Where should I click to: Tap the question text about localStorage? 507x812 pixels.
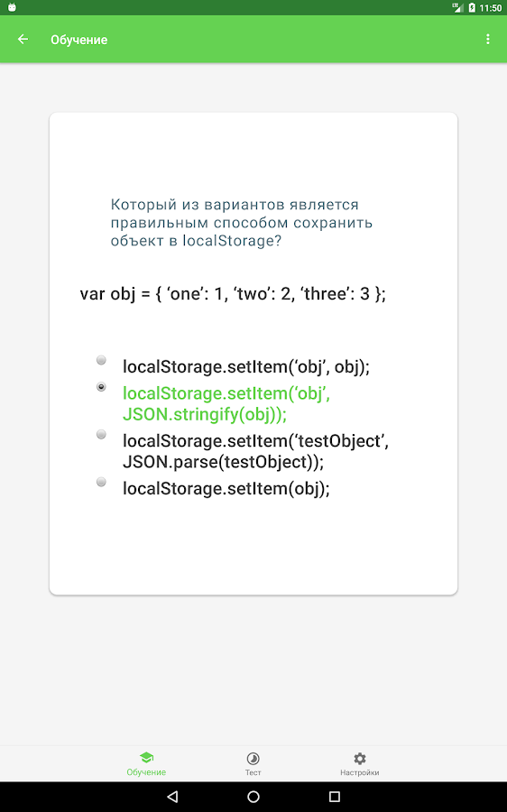tap(242, 223)
